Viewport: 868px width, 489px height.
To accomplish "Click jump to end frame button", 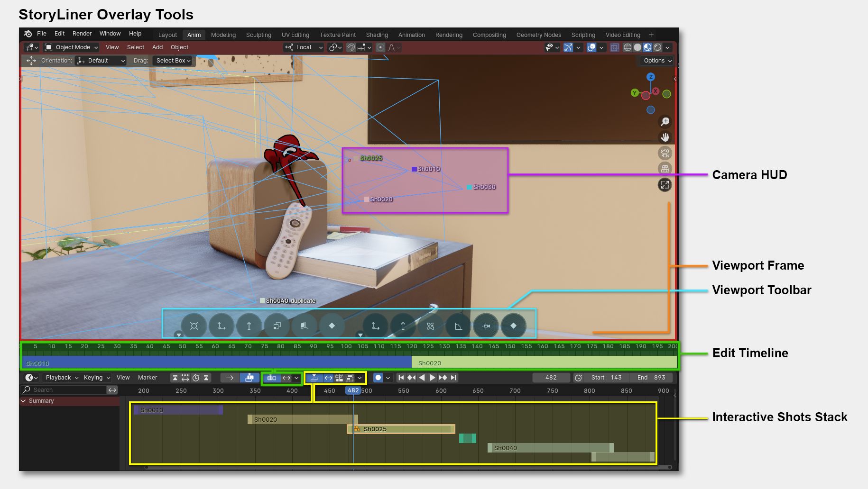I will click(454, 378).
